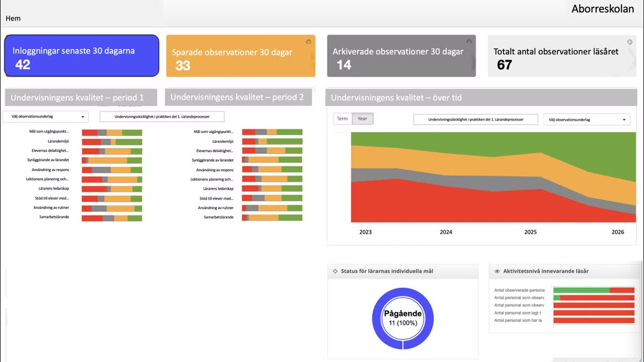
Task: Click small icon on Sparade observationer card
Action: pyautogui.click(x=308, y=42)
